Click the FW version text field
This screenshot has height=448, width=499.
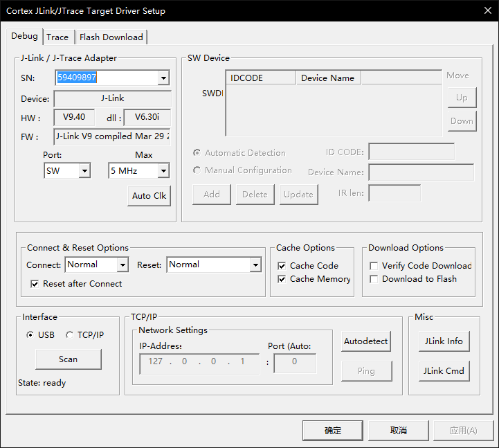click(112, 137)
